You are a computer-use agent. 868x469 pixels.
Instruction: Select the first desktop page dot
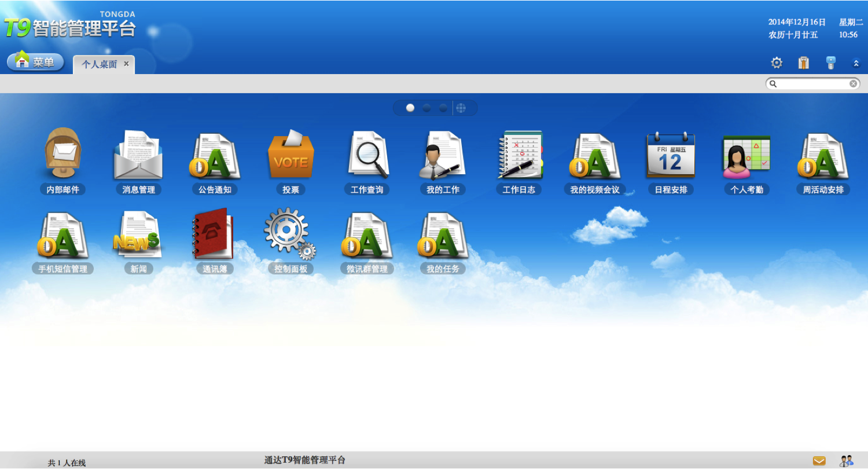(410, 108)
